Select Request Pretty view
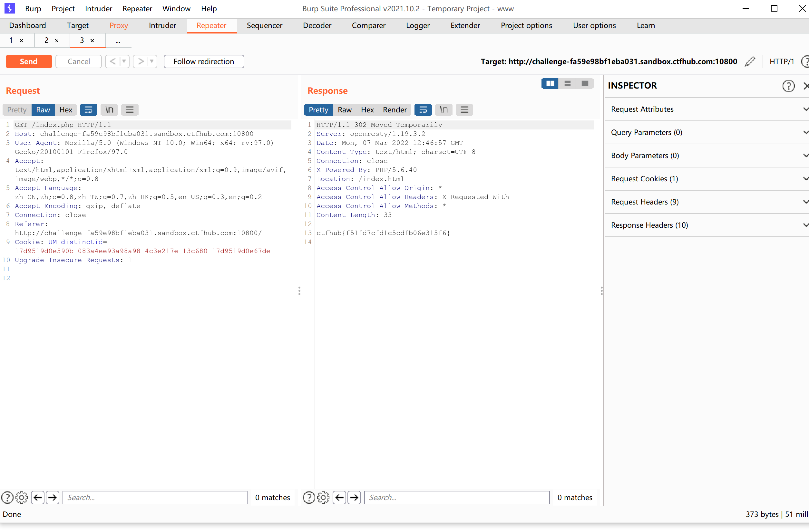The height and width of the screenshot is (532, 809). 17,110
